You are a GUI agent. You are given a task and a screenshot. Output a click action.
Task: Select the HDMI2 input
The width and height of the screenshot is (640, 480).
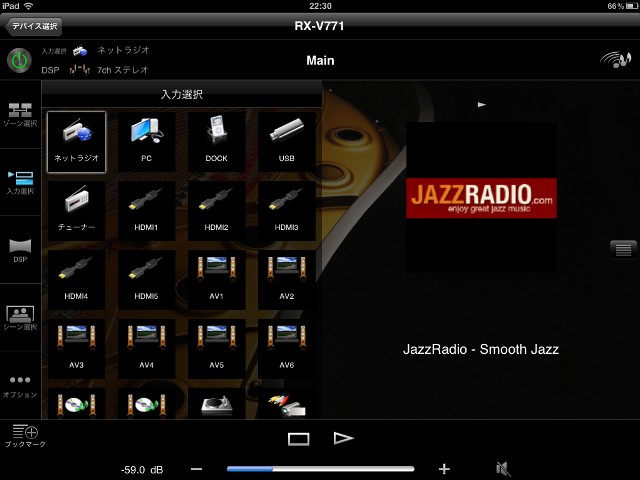[x=216, y=211]
